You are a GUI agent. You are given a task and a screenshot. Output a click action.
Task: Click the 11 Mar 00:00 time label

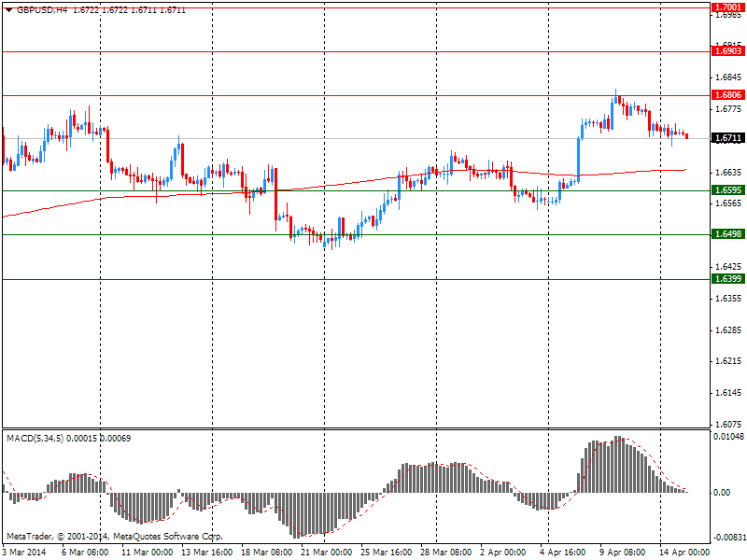coord(148,553)
